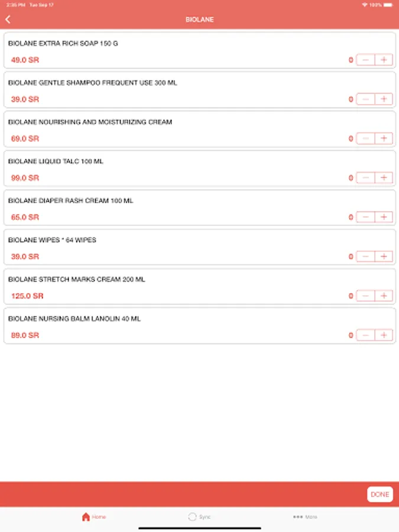The width and height of the screenshot is (399, 532).
Task: Increase Nursing Balm Lanolin quantity
Action: tap(384, 335)
